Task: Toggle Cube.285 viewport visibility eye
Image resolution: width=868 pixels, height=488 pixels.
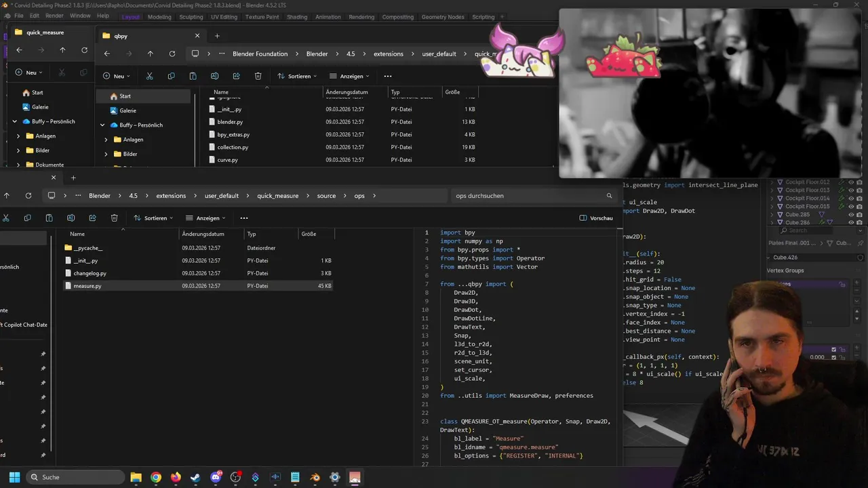Action: point(851,214)
